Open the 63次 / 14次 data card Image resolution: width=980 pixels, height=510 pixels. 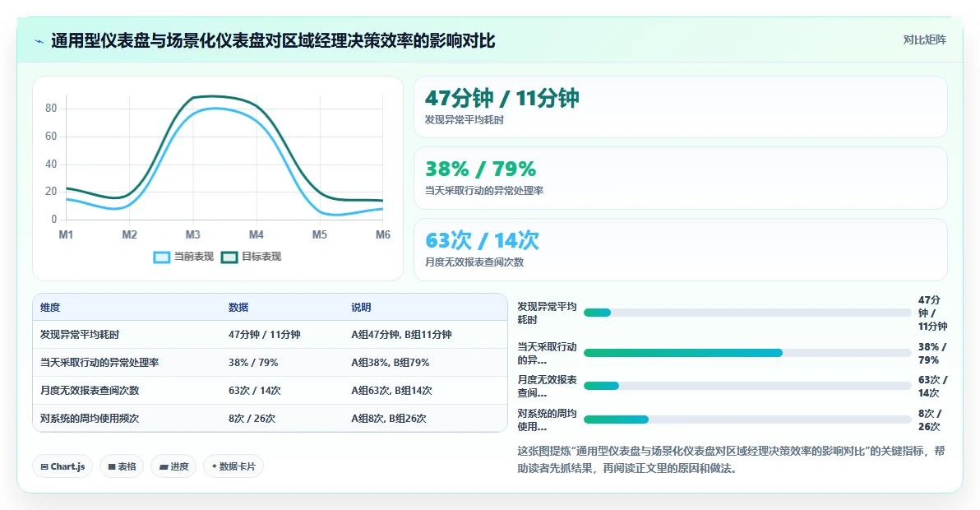tap(681, 249)
